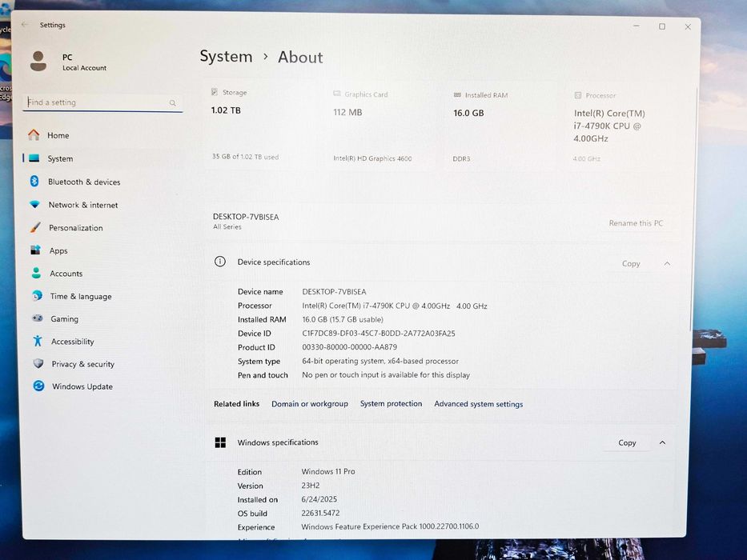Click the 16.0 GB (15.7 GB usable) value

tap(343, 319)
